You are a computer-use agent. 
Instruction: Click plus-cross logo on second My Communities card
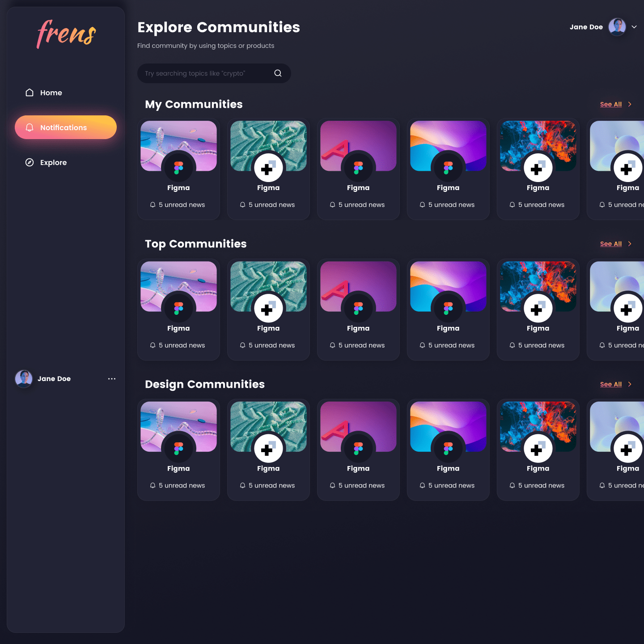point(268,168)
